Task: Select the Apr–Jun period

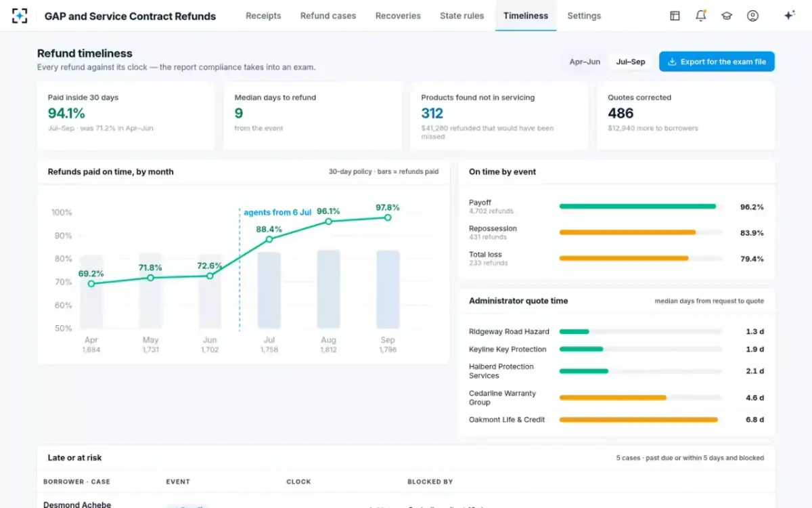Action: (x=585, y=62)
